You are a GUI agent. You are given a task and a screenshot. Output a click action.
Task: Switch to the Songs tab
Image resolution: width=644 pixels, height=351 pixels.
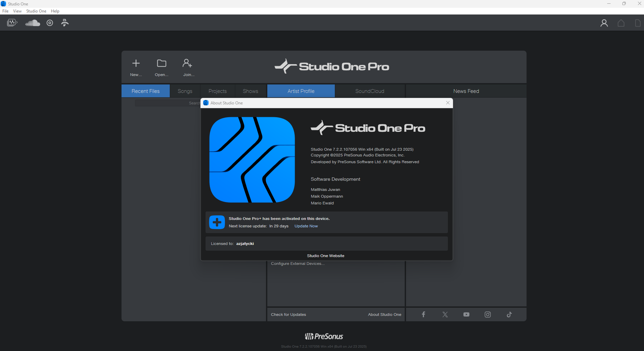point(185,91)
